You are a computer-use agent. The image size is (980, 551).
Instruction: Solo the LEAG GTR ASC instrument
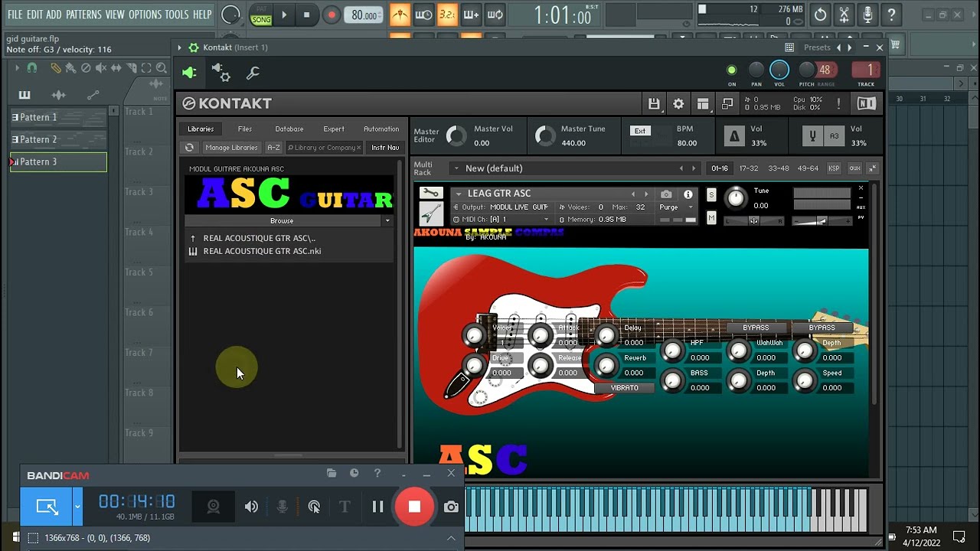pos(711,194)
